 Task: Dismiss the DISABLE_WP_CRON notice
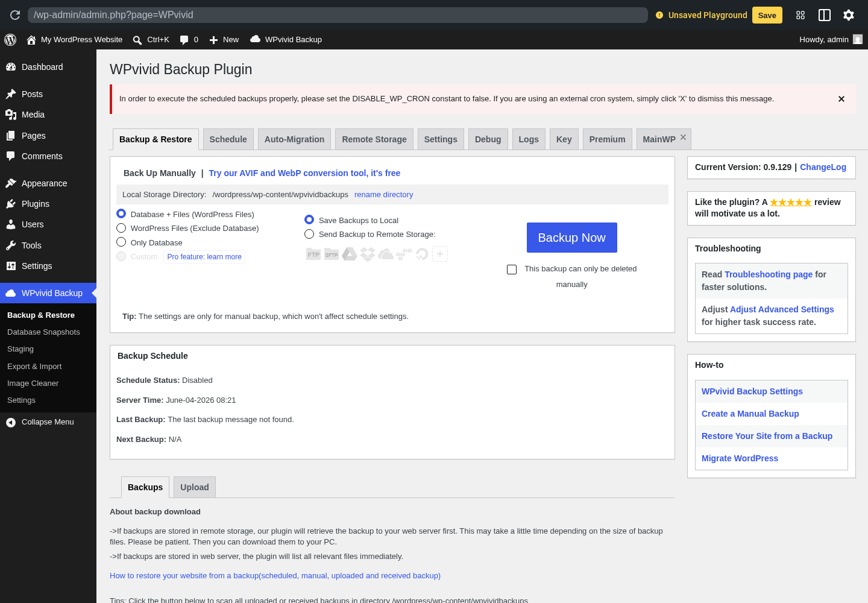pos(841,99)
